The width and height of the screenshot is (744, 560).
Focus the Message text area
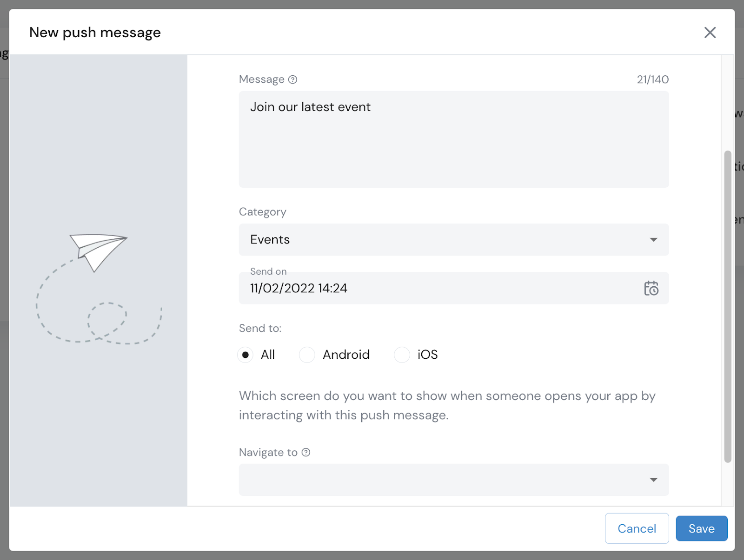click(x=454, y=139)
